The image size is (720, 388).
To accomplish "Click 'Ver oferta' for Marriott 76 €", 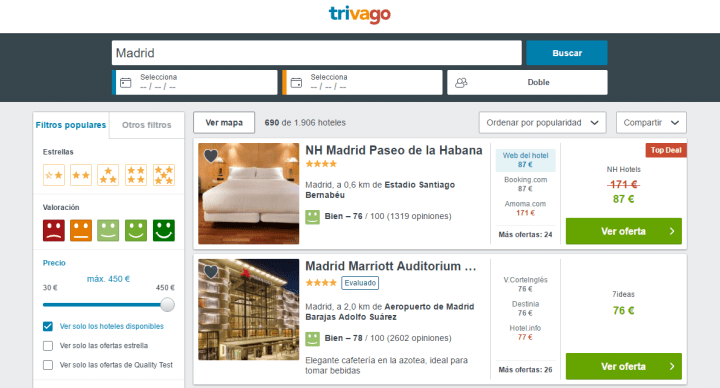I will 624,366.
